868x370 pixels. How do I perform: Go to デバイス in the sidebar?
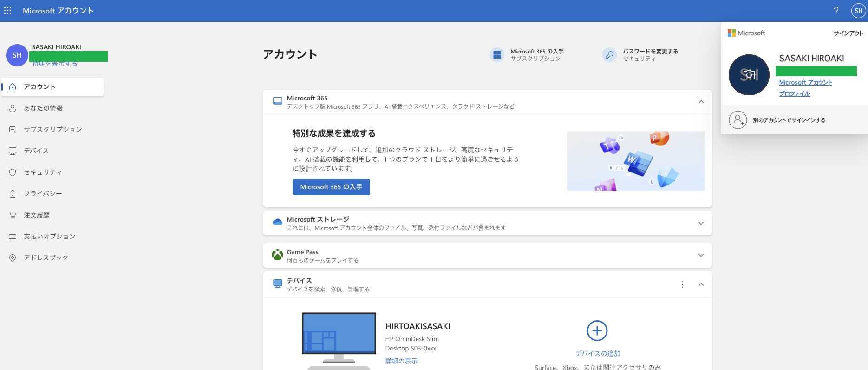52,151
